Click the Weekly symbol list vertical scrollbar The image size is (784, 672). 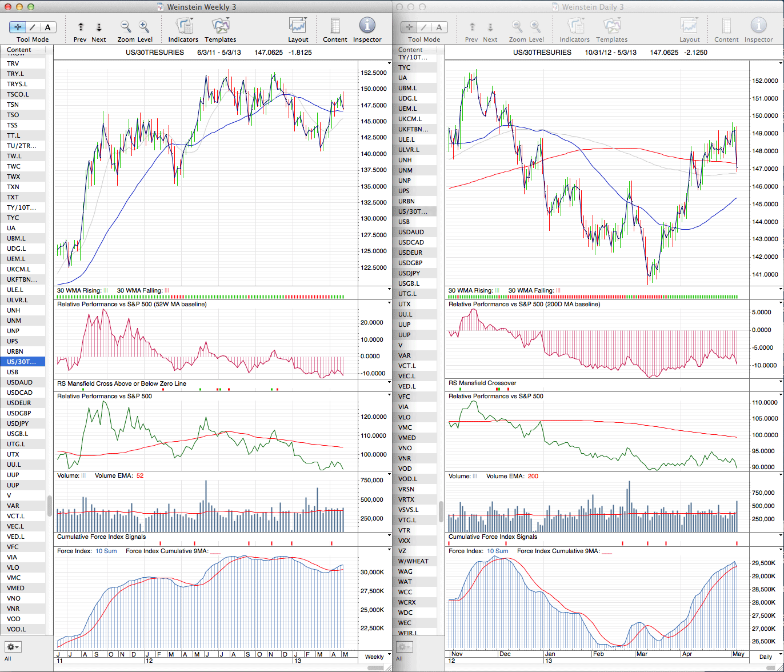click(x=50, y=505)
